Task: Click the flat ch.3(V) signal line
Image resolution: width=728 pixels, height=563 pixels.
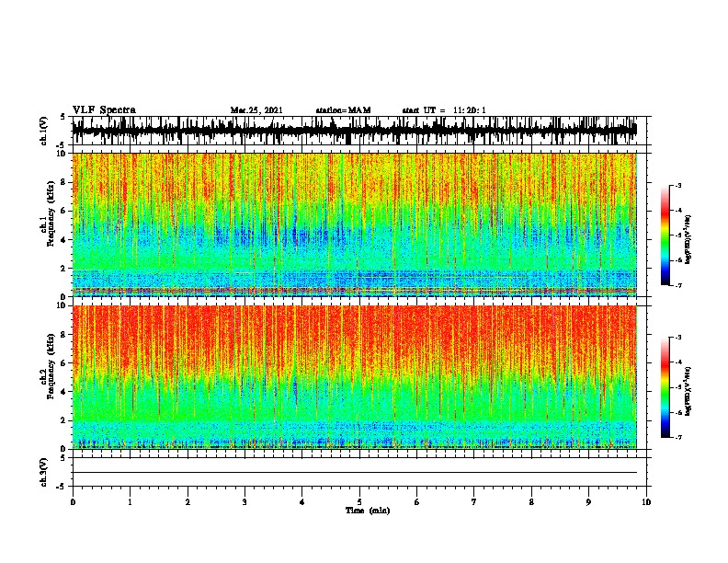Action: pos(355,473)
